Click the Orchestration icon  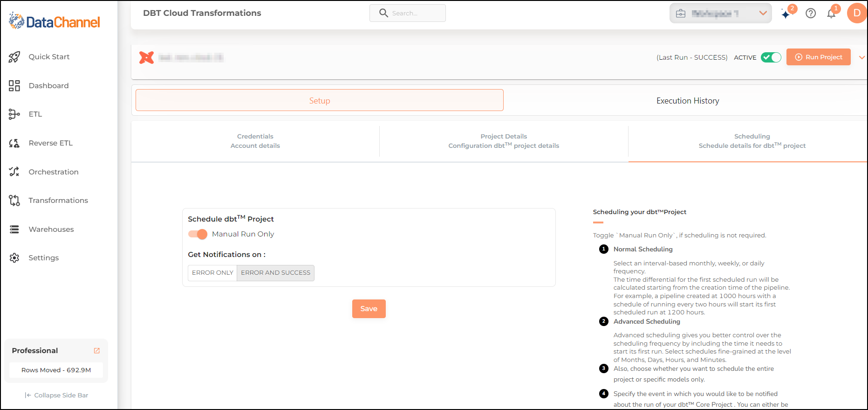[14, 172]
